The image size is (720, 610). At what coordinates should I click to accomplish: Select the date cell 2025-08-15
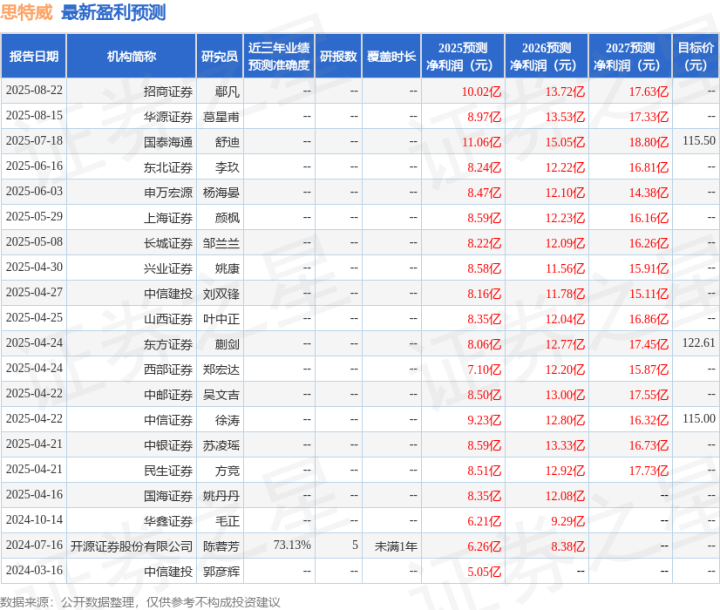34,115
